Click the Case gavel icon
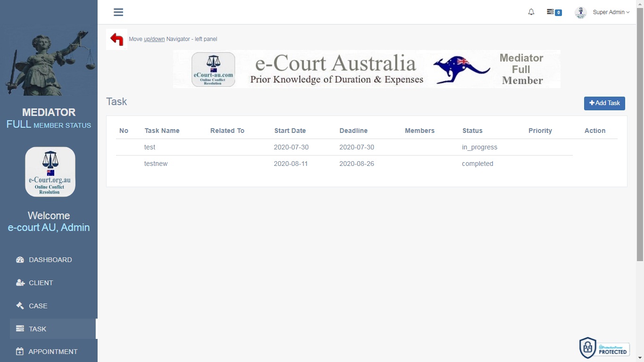The height and width of the screenshot is (362, 644). coord(20,306)
